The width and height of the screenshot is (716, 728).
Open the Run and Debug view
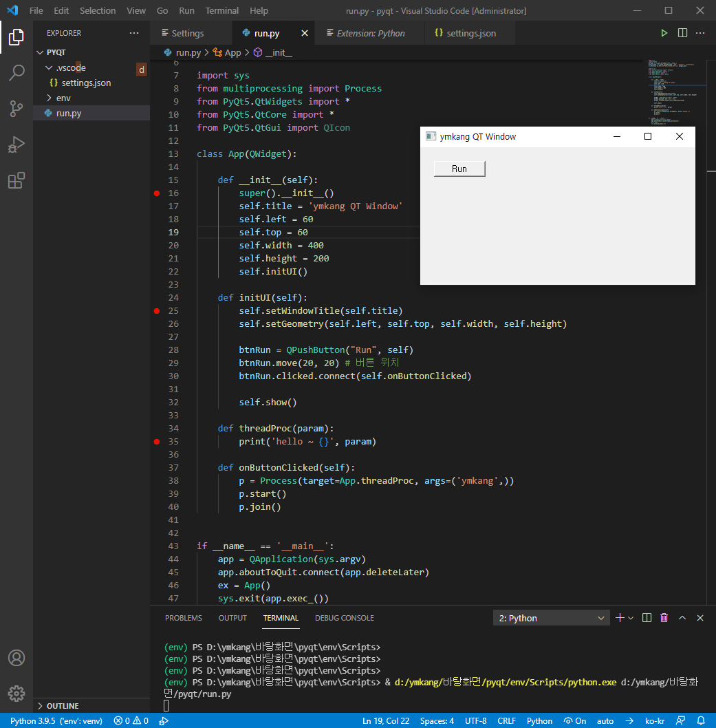click(x=17, y=145)
